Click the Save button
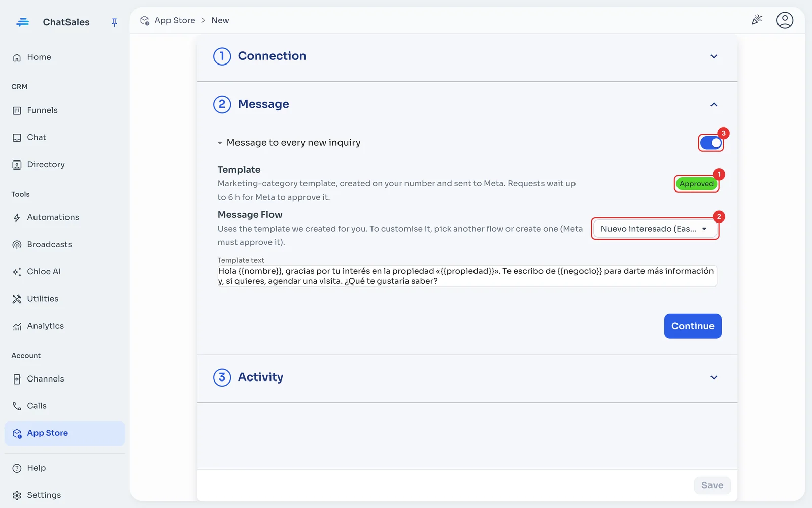Screen dimensions: 812x508 [x=712, y=485]
